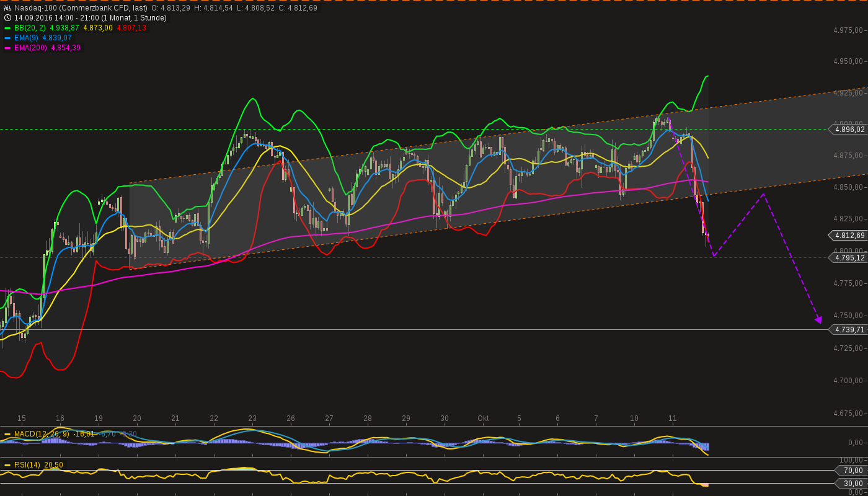Click the date 27 on time axis
This screenshot has height=496, width=868.
coord(329,418)
